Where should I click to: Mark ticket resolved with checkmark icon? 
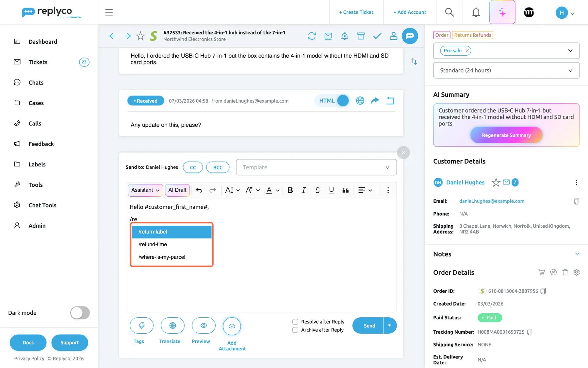pyautogui.click(x=377, y=36)
